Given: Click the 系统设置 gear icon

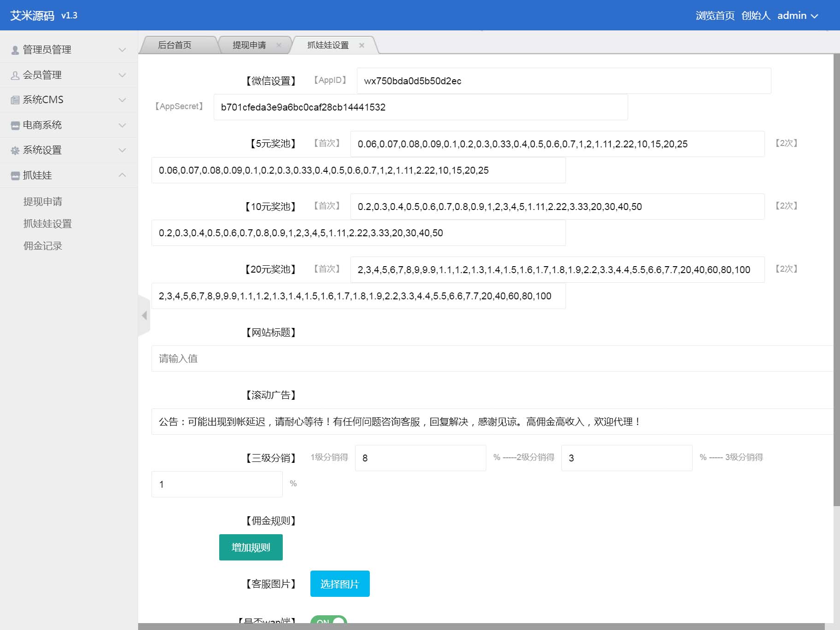Looking at the screenshot, I should [x=15, y=150].
